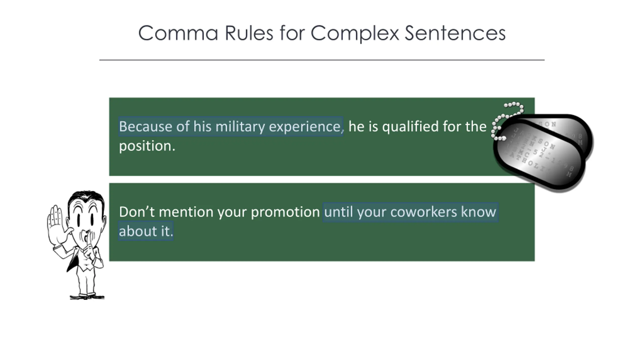
Task: Click the beaded chain above the dog tags
Action: pyautogui.click(x=506, y=118)
